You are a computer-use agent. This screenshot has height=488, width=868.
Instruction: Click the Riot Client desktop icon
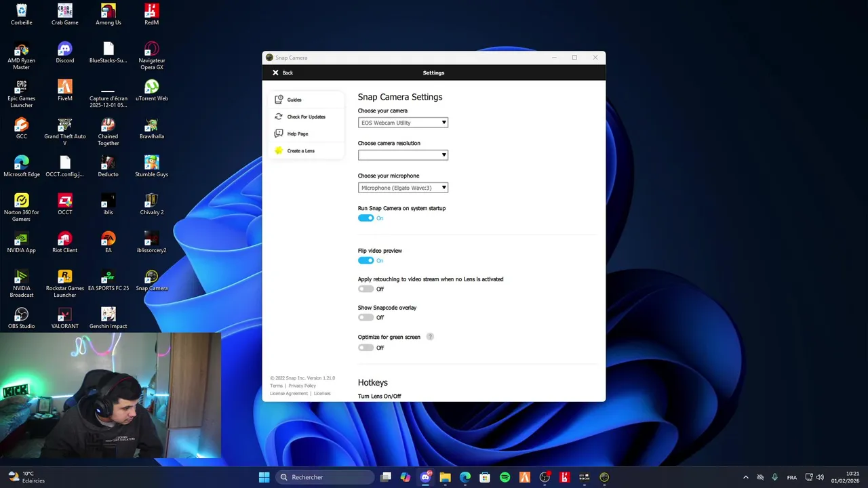tap(65, 243)
